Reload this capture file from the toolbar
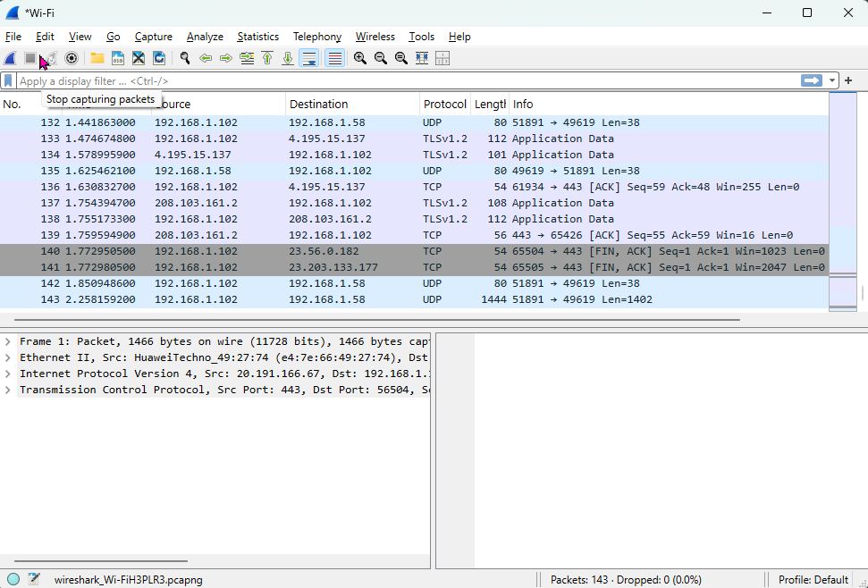The width and height of the screenshot is (868, 588). (159, 58)
